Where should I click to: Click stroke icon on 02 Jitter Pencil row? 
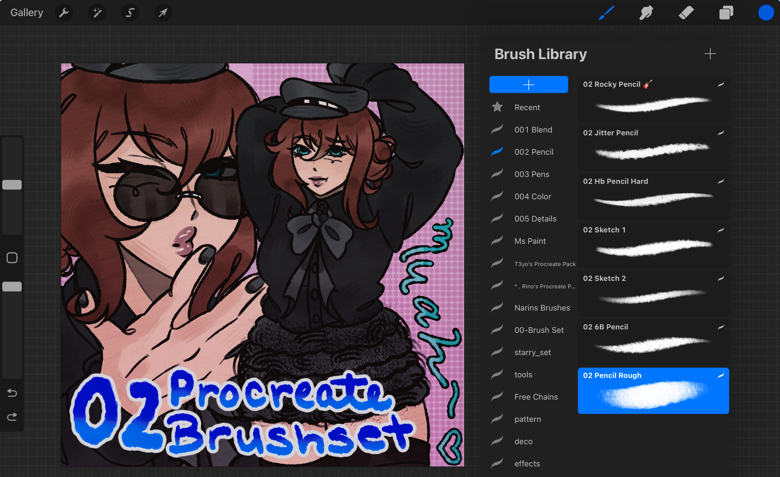click(721, 133)
